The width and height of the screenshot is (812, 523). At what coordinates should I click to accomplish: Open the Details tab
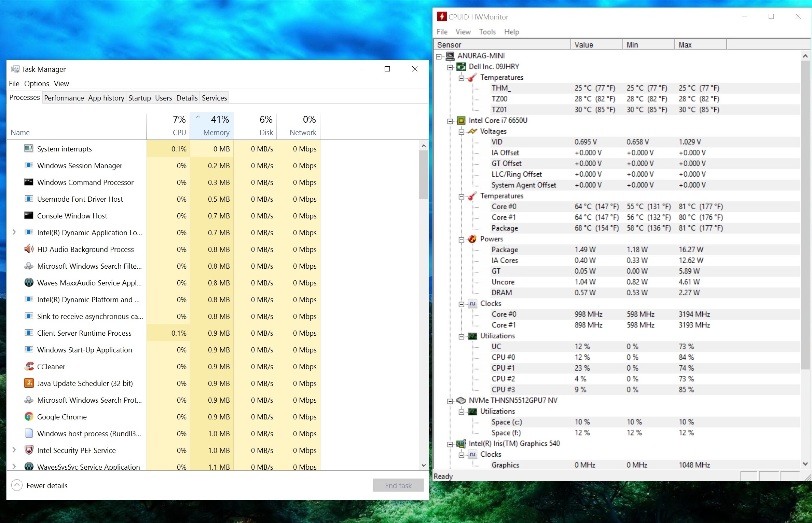[187, 98]
